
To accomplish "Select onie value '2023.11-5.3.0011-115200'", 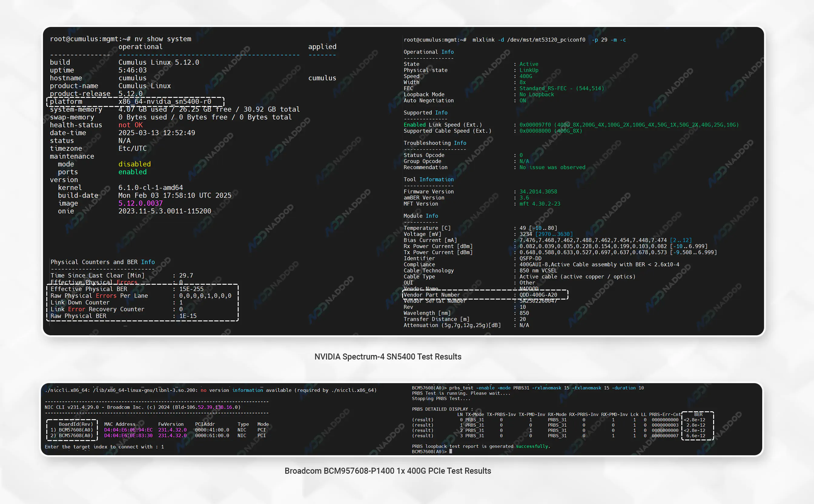I will pyautogui.click(x=165, y=211).
